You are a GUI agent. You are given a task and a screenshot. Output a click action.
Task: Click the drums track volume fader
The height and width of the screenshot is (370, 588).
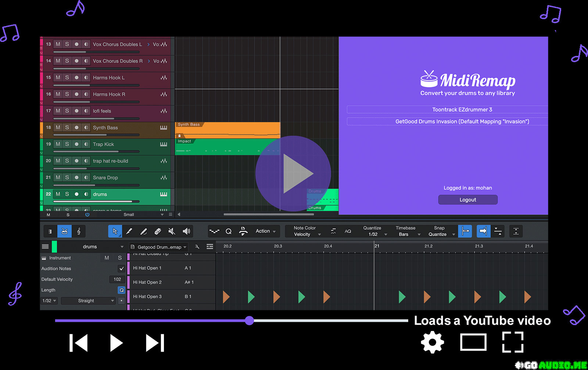coord(96,202)
